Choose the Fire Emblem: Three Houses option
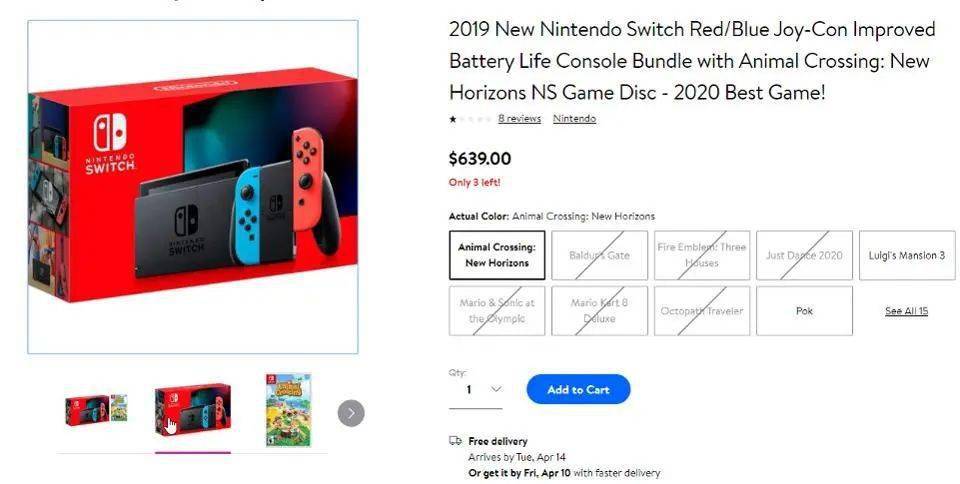 pyautogui.click(x=702, y=255)
